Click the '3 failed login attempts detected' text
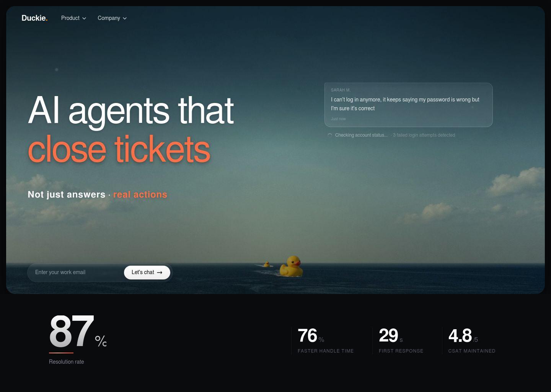 point(424,135)
